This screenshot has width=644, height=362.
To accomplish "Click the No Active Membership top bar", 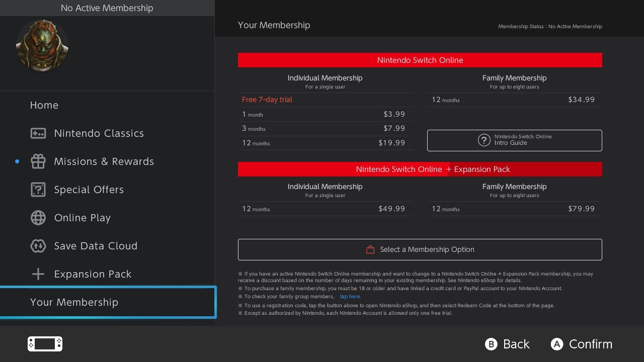I will 107,8.
